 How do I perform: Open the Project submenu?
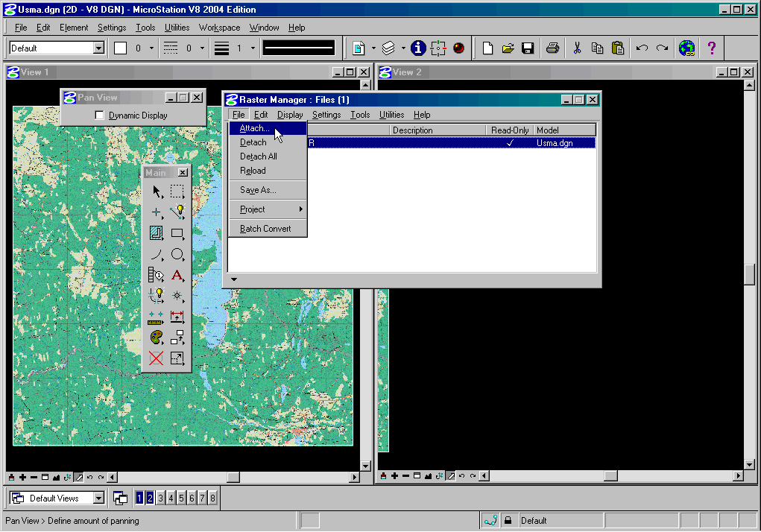[x=268, y=209]
